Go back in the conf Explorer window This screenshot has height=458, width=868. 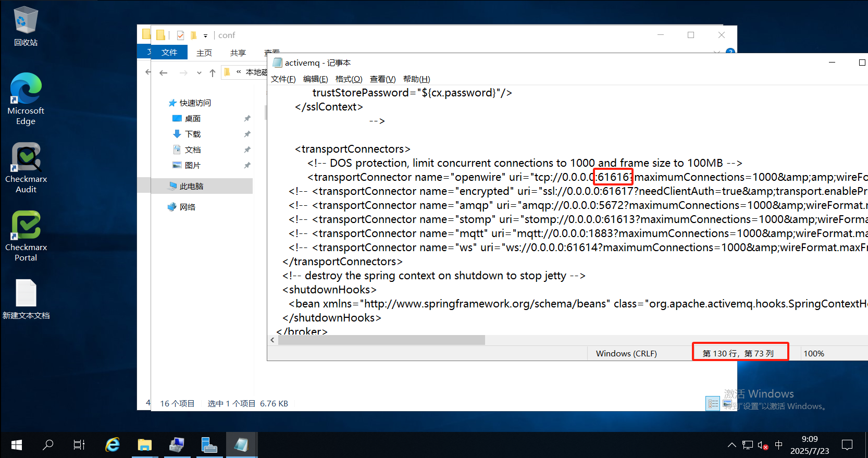pyautogui.click(x=163, y=73)
